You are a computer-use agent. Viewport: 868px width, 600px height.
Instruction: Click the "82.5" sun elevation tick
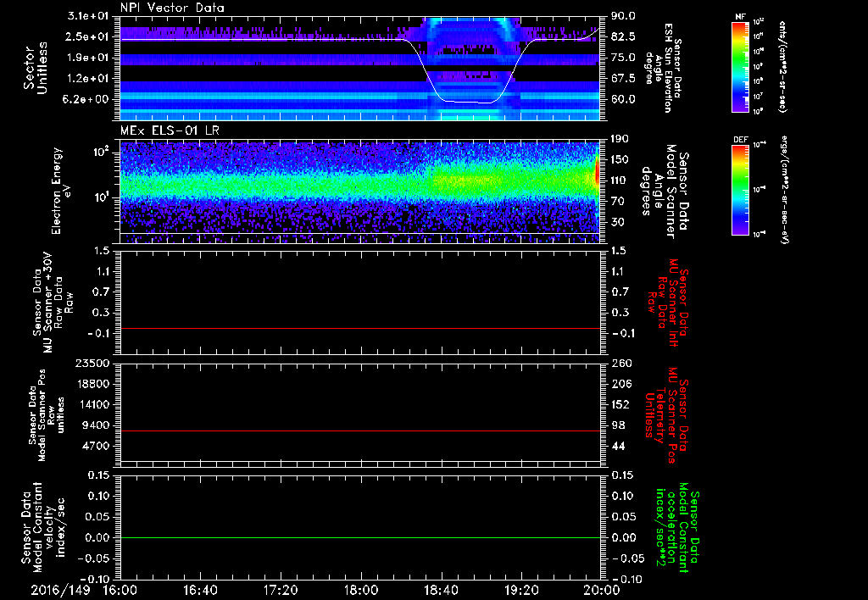tap(623, 36)
